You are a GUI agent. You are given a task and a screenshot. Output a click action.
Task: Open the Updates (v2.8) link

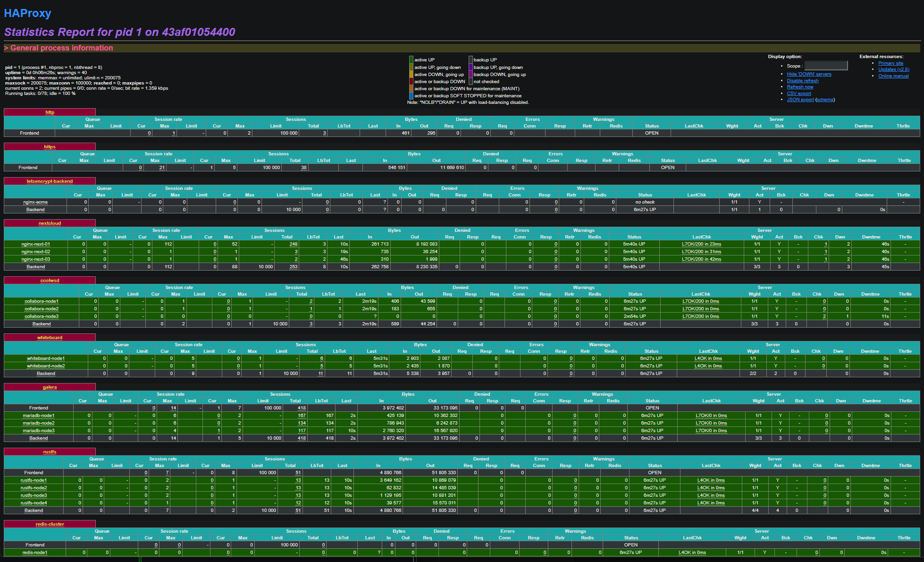pos(893,69)
